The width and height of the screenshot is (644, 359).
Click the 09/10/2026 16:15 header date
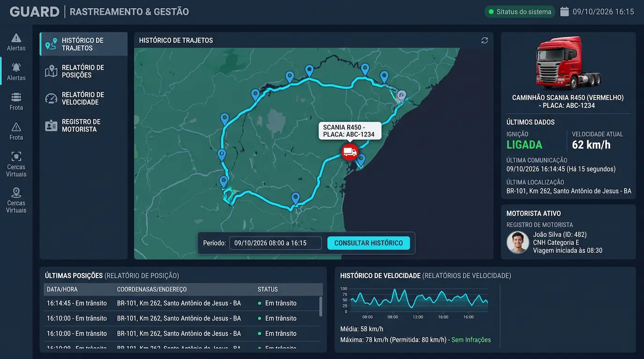[603, 12]
